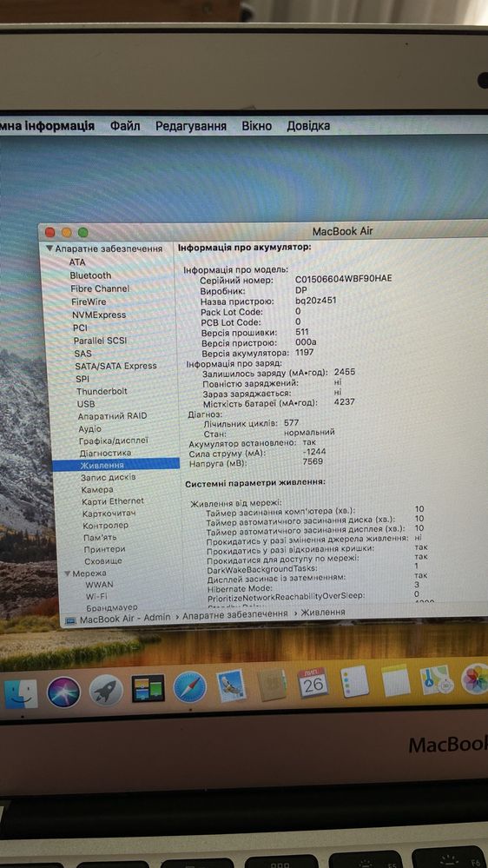Launch Siri from the Dock
This screenshot has width=488, height=868.
click(x=63, y=692)
